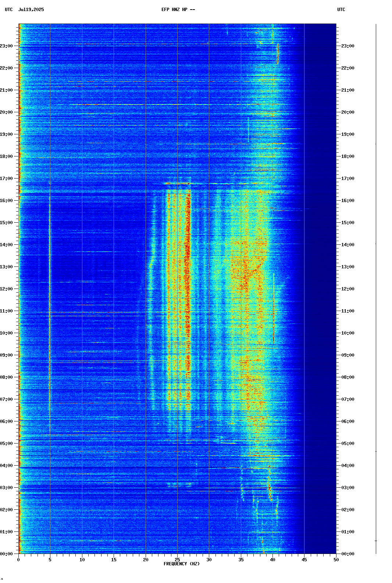The width and height of the screenshot is (392, 583).
Task: Click 16:00 on the right time axis
Action: pyautogui.click(x=348, y=201)
